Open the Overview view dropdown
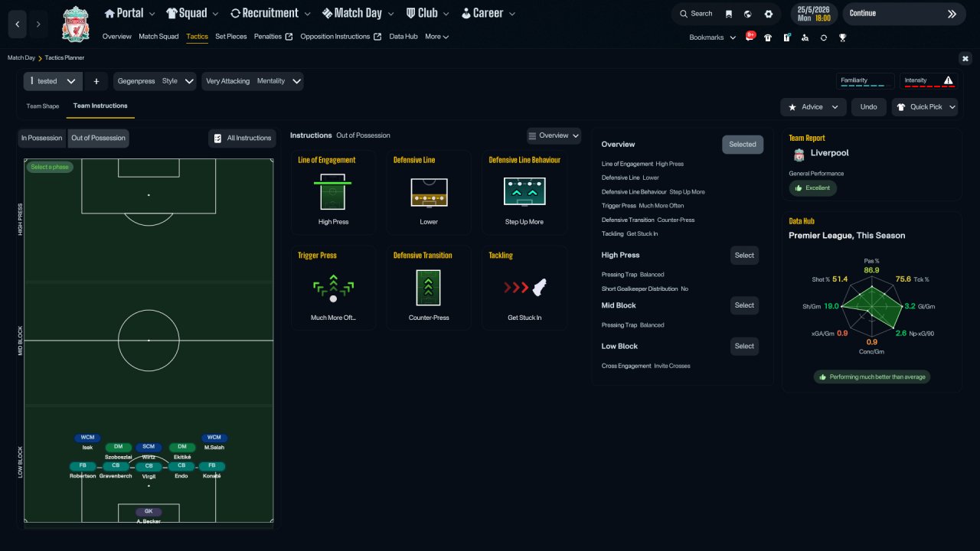Image resolution: width=980 pixels, height=551 pixels. coord(554,135)
